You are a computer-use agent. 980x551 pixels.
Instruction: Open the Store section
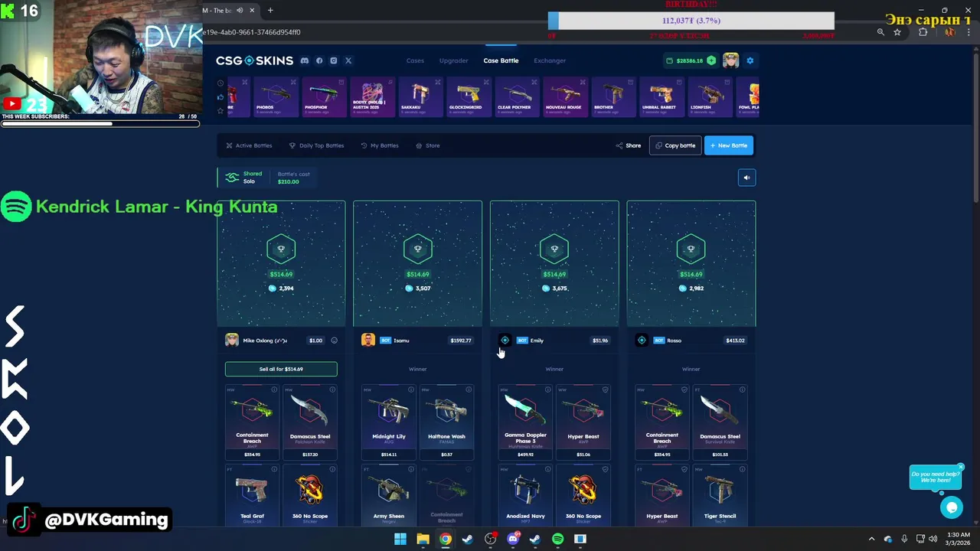tap(428, 145)
